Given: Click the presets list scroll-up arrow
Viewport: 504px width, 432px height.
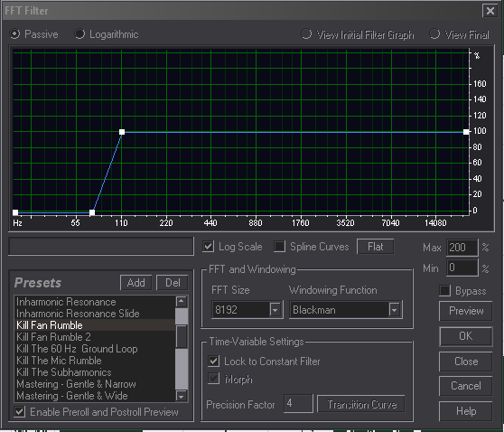Looking at the screenshot, I should [182, 301].
